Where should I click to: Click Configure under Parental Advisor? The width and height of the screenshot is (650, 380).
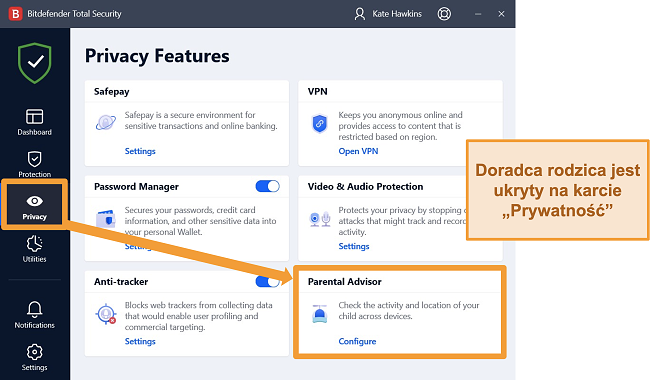[x=357, y=341]
